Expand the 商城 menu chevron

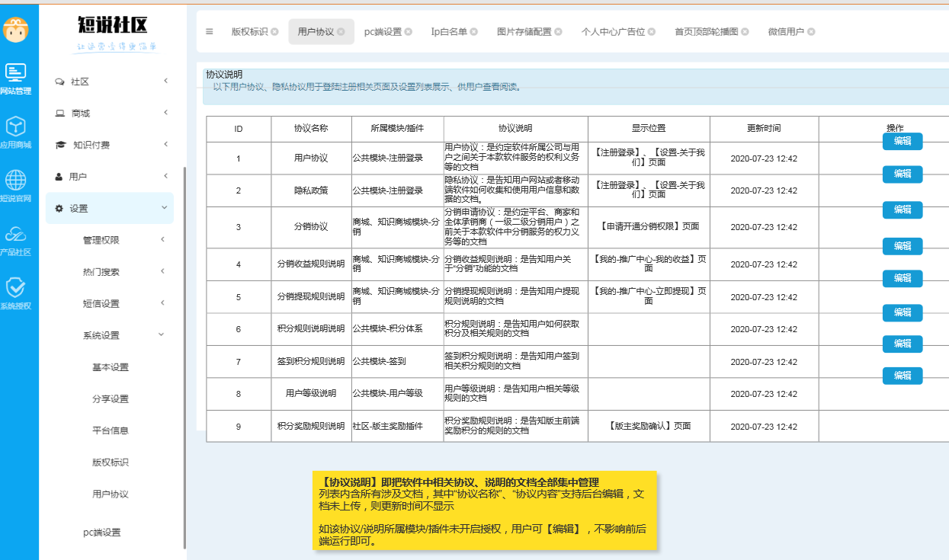point(166,113)
